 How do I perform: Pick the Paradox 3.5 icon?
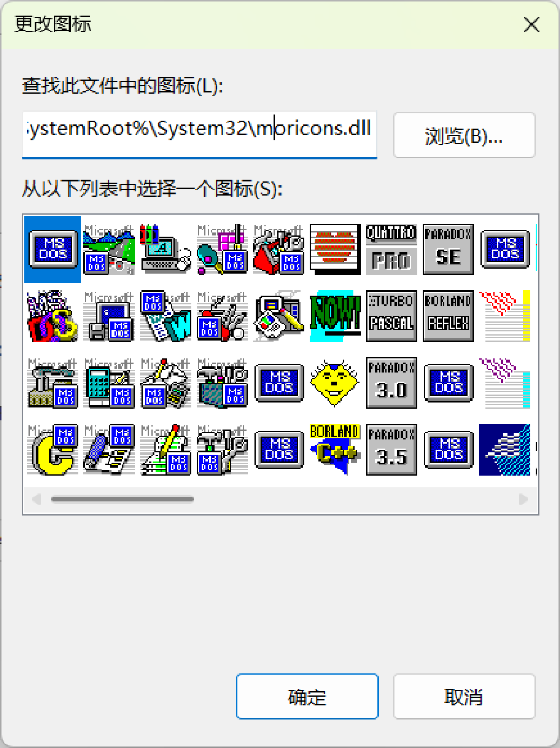391,450
